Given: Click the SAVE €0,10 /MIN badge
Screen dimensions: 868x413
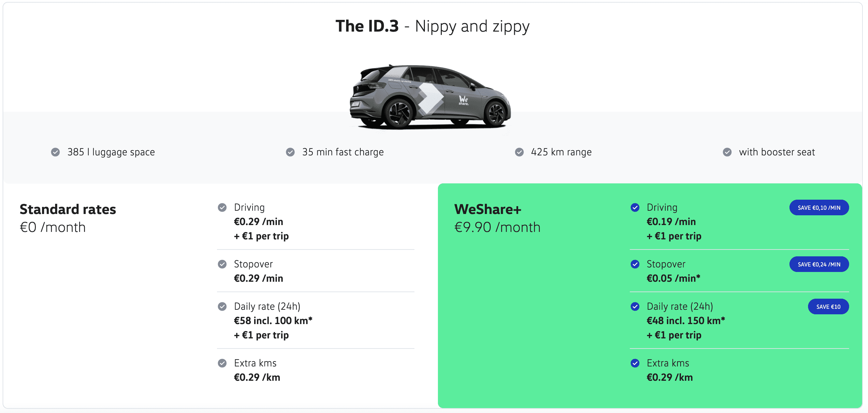Looking at the screenshot, I should click(x=819, y=207).
